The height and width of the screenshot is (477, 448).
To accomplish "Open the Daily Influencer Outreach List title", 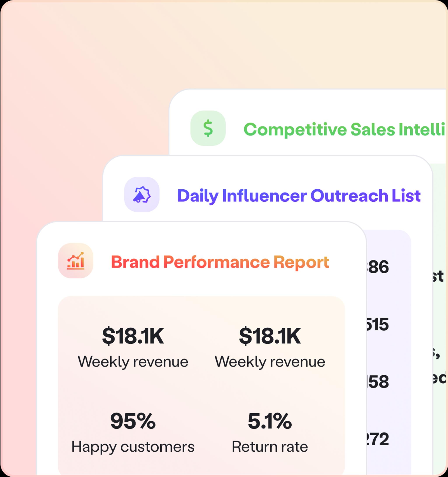I will click(x=299, y=196).
